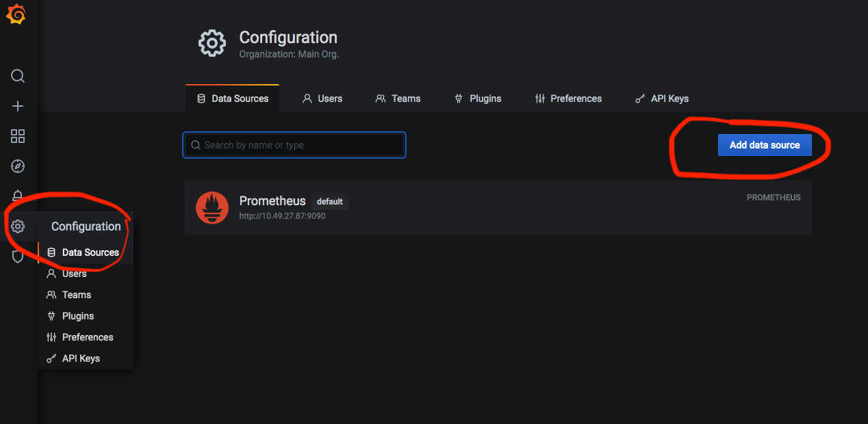Click the Prometheus flame logo
Viewport: 868px width, 424px height.
[x=212, y=208]
